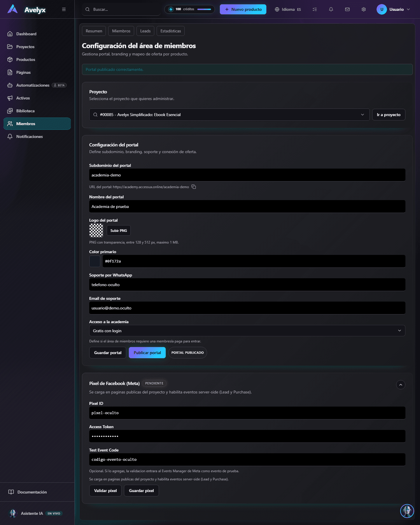Click the EN VIVO badge

coord(54,513)
